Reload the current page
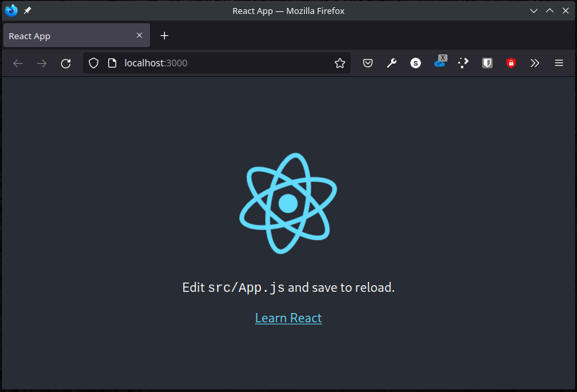The image size is (577, 392). pyautogui.click(x=66, y=63)
